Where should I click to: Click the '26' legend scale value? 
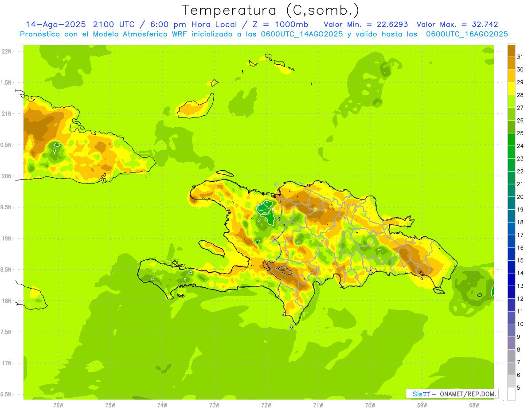[520, 120]
